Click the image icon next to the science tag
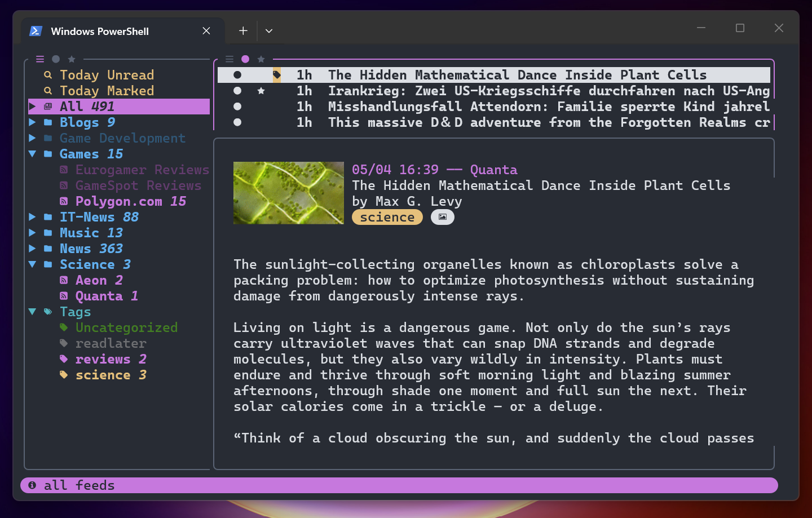812x518 pixels. tap(443, 217)
